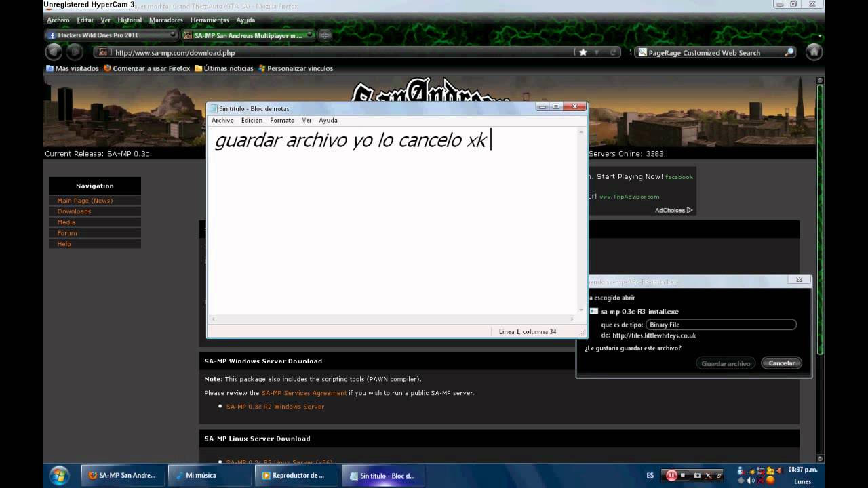
Task: Click Cancelar in the download dialog
Action: (781, 363)
